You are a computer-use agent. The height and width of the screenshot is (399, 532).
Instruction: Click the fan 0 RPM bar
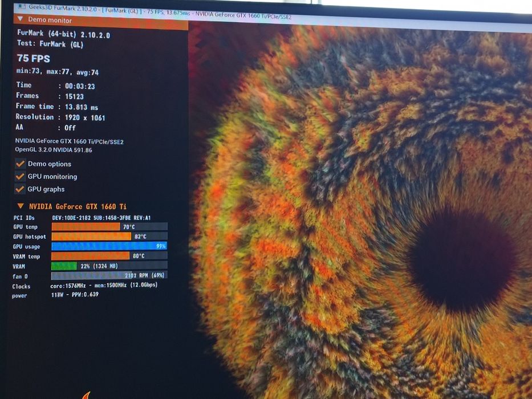[x=109, y=275]
